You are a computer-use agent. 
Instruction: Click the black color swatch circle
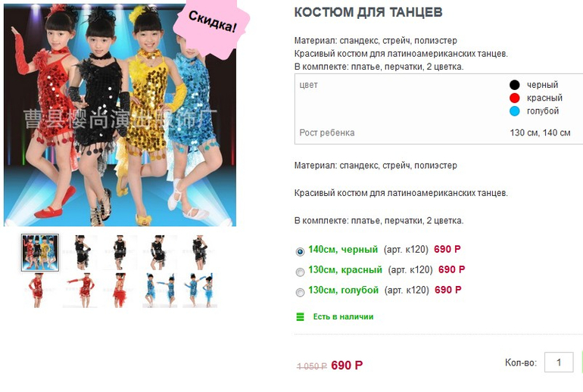(515, 85)
